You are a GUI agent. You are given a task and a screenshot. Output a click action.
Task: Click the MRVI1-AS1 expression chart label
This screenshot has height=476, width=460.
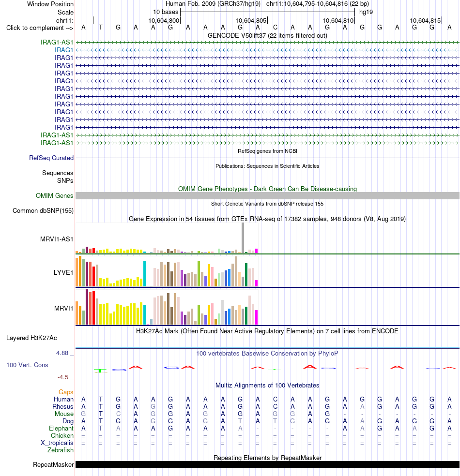pyautogui.click(x=57, y=239)
